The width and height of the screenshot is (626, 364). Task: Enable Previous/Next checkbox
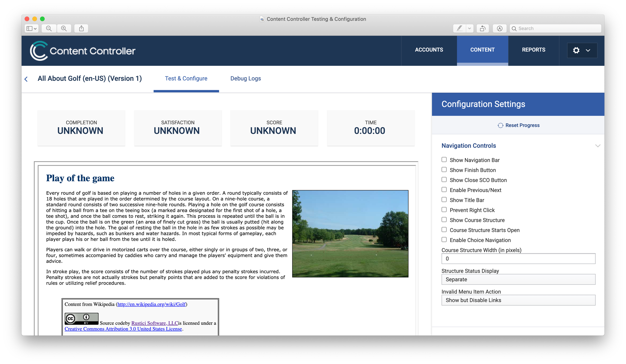pyautogui.click(x=444, y=190)
